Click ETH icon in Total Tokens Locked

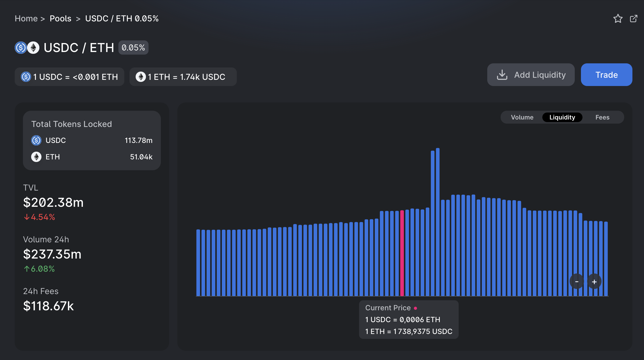pos(36,157)
